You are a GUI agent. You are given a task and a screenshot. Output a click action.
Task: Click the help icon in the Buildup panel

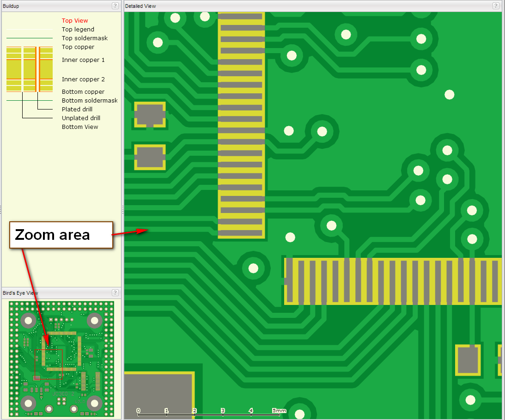115,6
